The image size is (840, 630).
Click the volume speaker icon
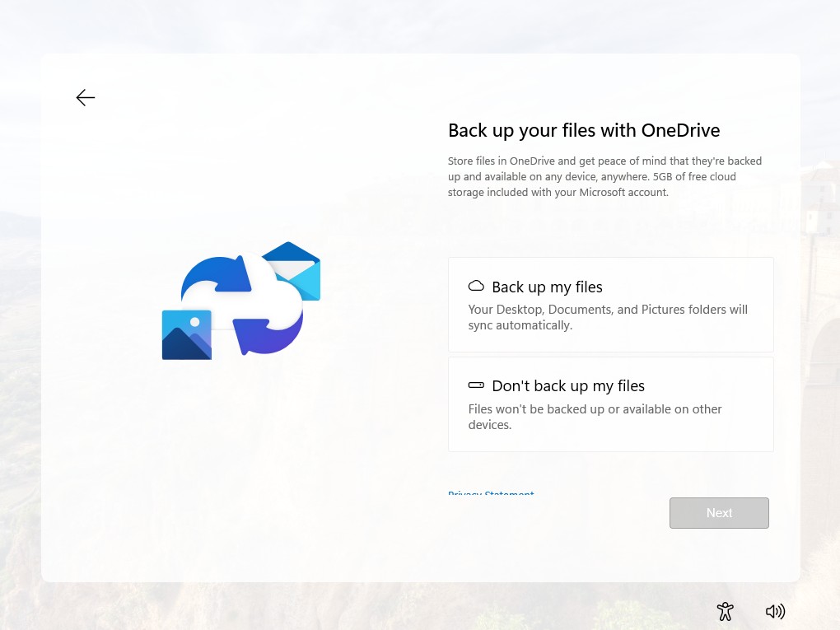(775, 611)
